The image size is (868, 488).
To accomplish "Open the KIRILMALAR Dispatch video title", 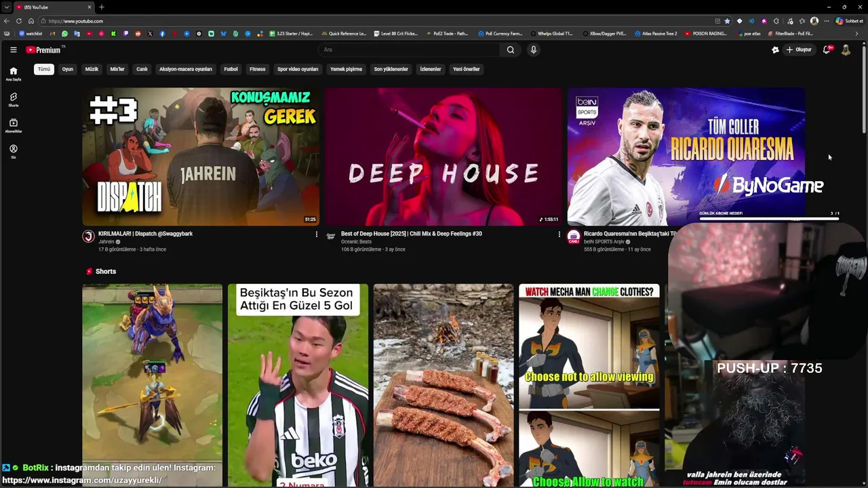I will tap(145, 234).
